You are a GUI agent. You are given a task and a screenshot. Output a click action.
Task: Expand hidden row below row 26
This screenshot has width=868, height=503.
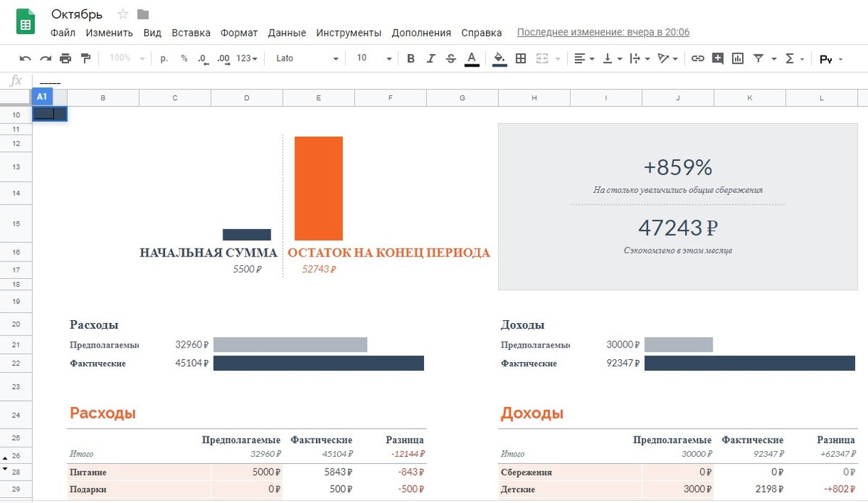point(5,458)
